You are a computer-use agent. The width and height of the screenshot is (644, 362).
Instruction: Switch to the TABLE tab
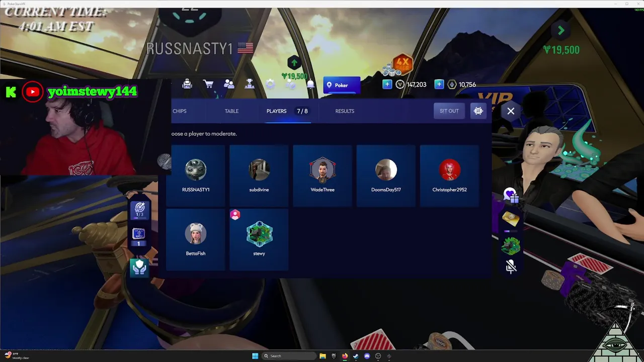231,111
